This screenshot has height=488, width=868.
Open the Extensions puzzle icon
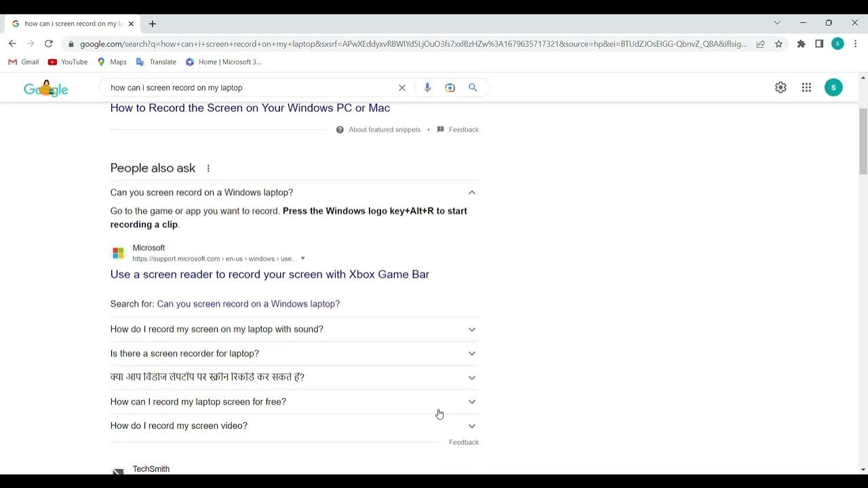(802, 44)
